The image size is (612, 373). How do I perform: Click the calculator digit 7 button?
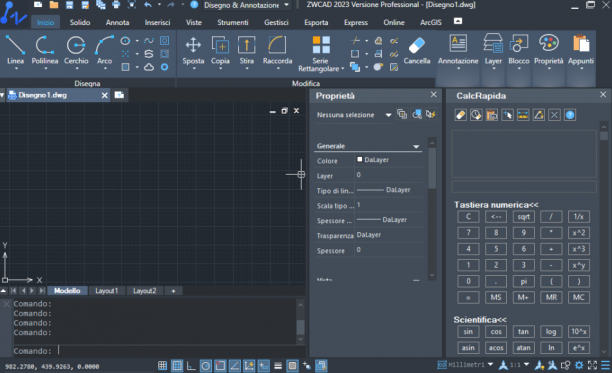(468, 233)
